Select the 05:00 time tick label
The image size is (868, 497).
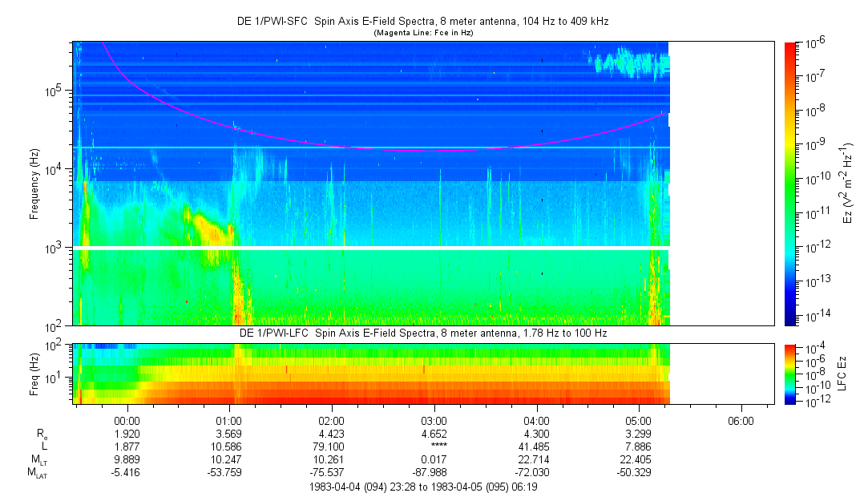click(638, 420)
